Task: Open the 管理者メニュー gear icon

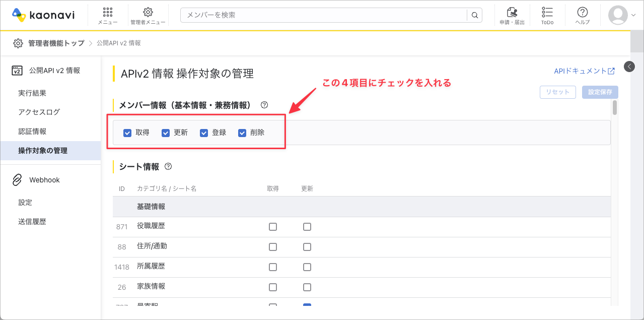Action: (x=148, y=12)
